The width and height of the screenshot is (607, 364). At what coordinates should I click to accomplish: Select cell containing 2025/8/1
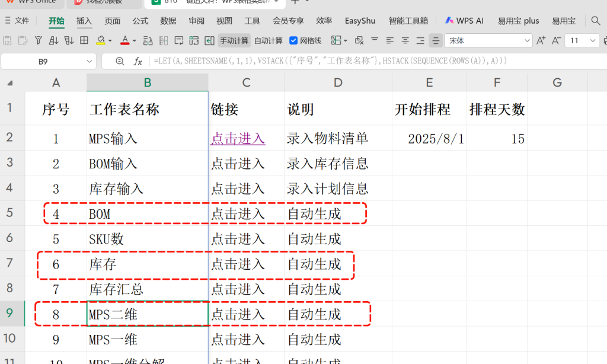(429, 138)
